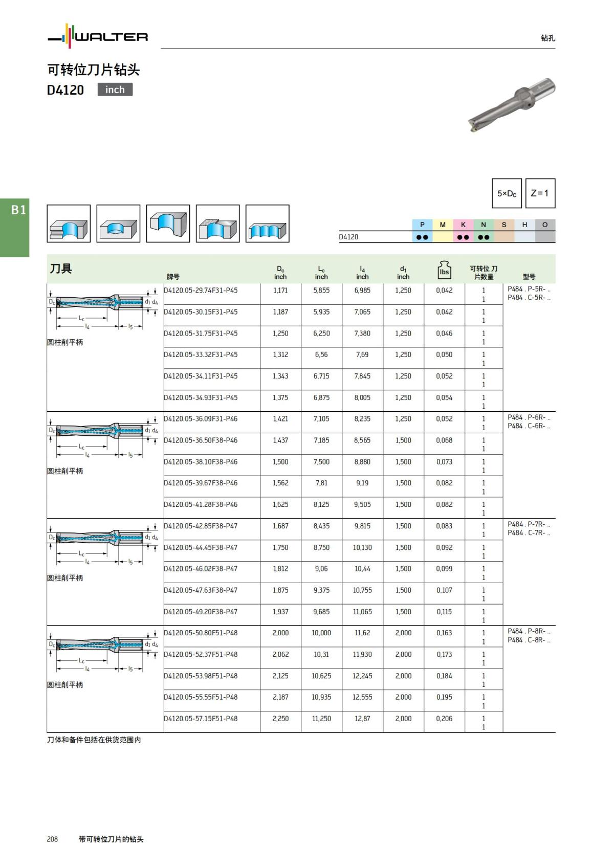Click the B1 section tab
Image resolution: width=614 pixels, height=868 pixels.
[x=15, y=228]
